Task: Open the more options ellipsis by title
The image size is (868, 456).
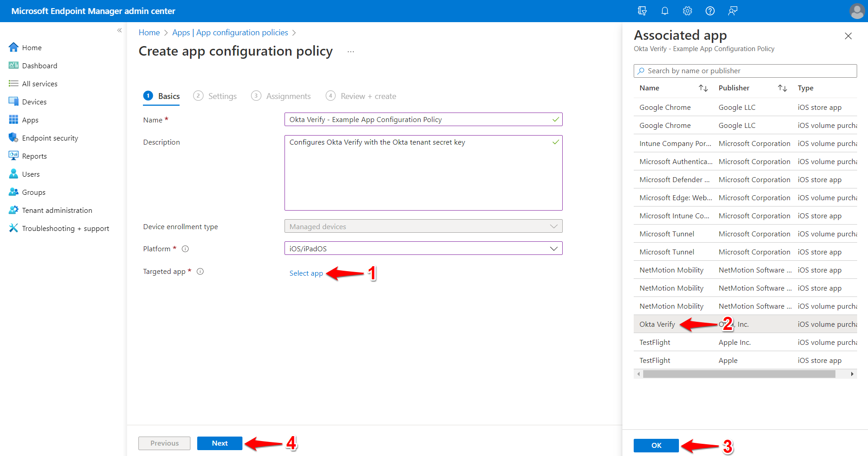Action: tap(351, 52)
